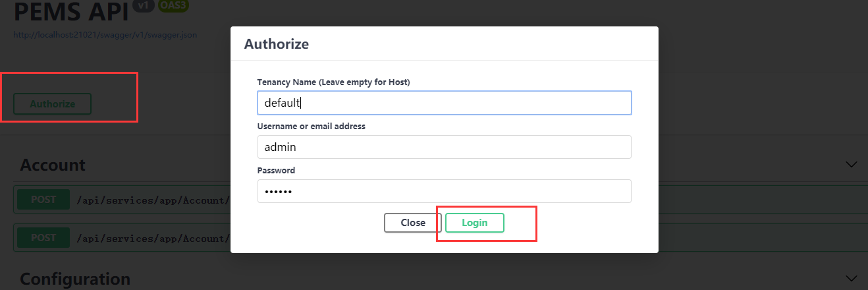The height and width of the screenshot is (290, 868).
Task: Focus the Username or email address field
Action: click(444, 147)
